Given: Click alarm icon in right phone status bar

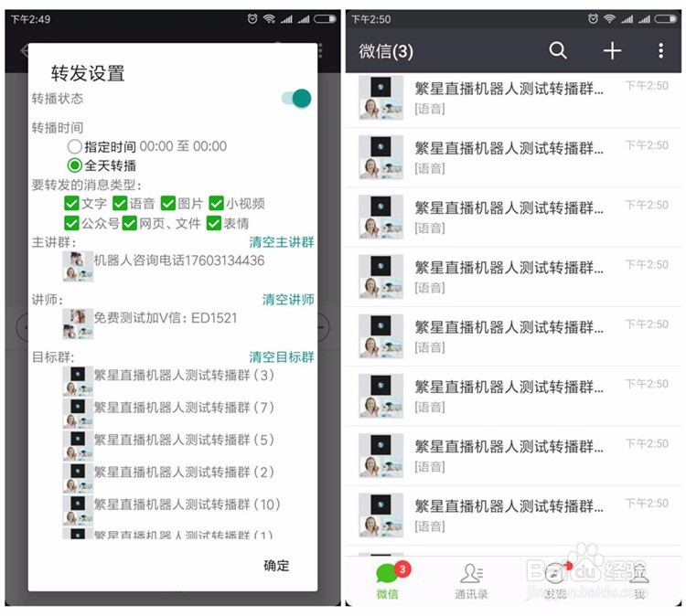Looking at the screenshot, I should click(x=593, y=19).
